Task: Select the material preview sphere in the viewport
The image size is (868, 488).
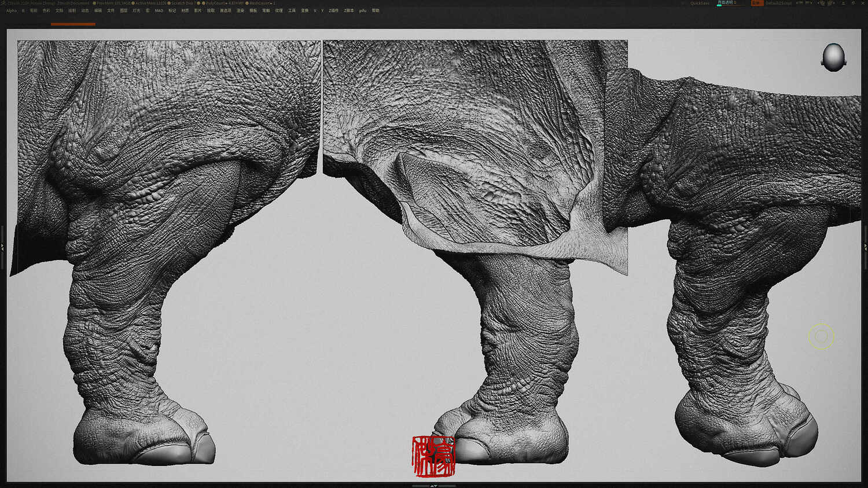Action: click(833, 56)
